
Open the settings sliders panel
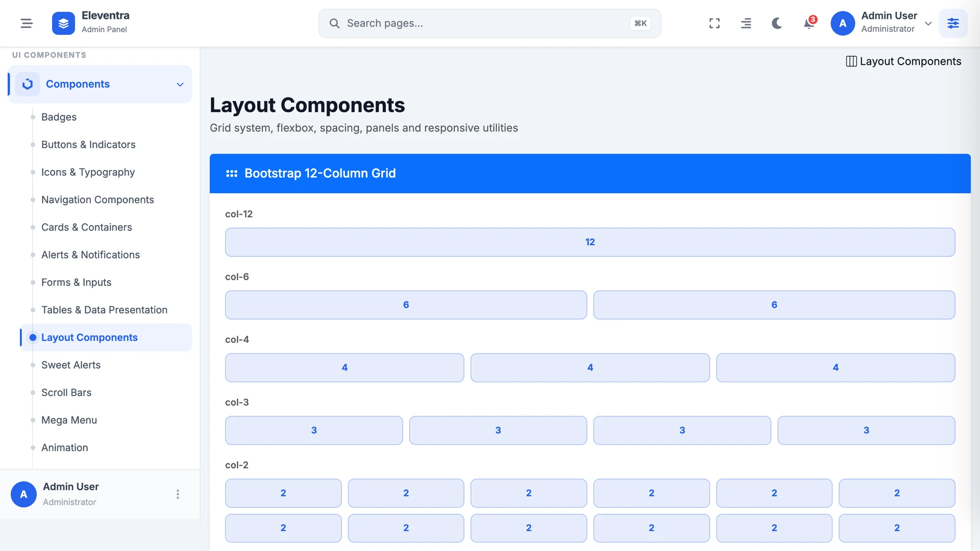(x=953, y=23)
